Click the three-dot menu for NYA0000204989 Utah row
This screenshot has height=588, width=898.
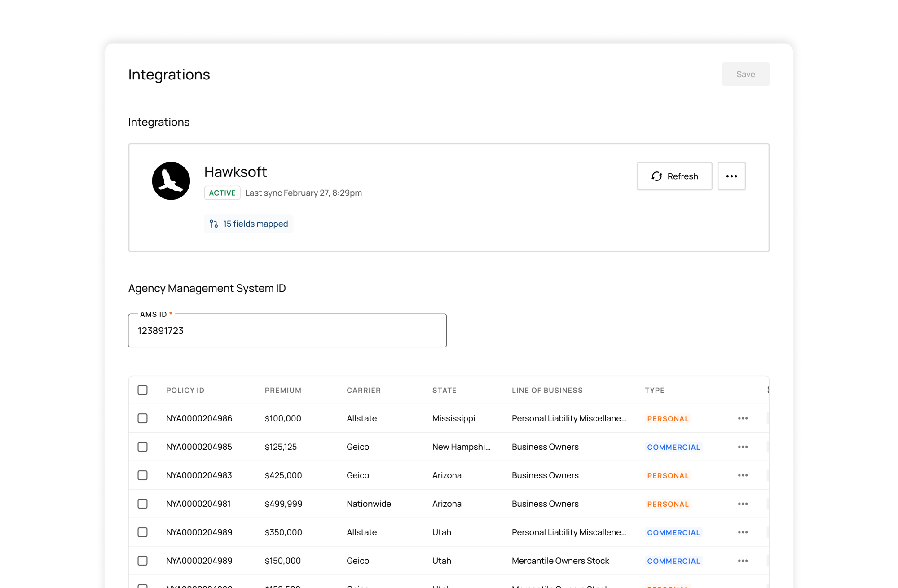(x=743, y=531)
